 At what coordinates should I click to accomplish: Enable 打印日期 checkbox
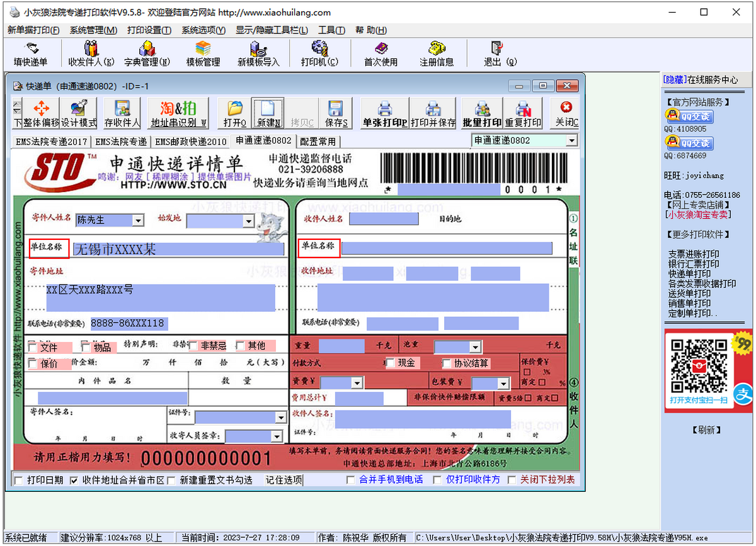point(18,480)
